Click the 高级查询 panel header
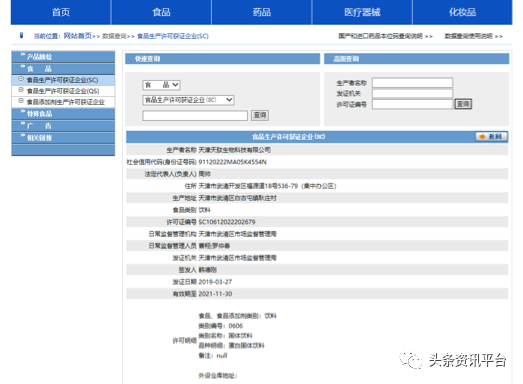 (x=417, y=59)
